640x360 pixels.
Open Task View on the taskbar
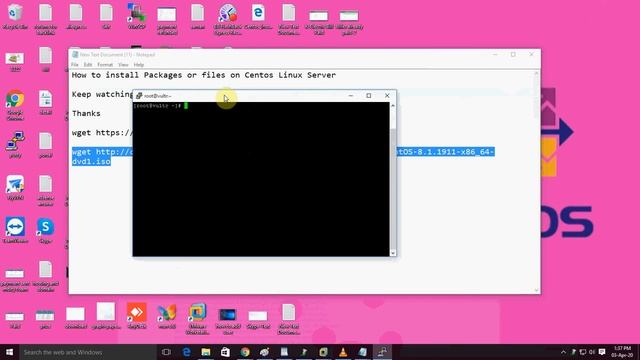click(x=166, y=352)
